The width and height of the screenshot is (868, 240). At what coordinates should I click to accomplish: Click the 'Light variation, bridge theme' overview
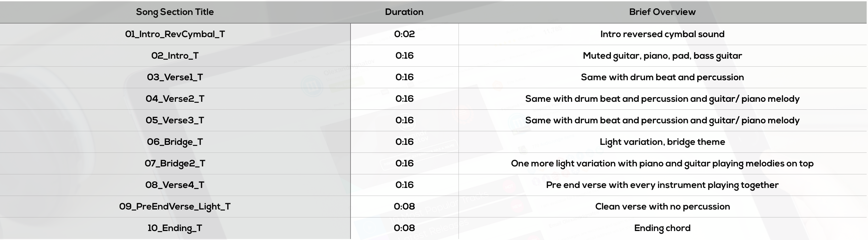(662, 142)
